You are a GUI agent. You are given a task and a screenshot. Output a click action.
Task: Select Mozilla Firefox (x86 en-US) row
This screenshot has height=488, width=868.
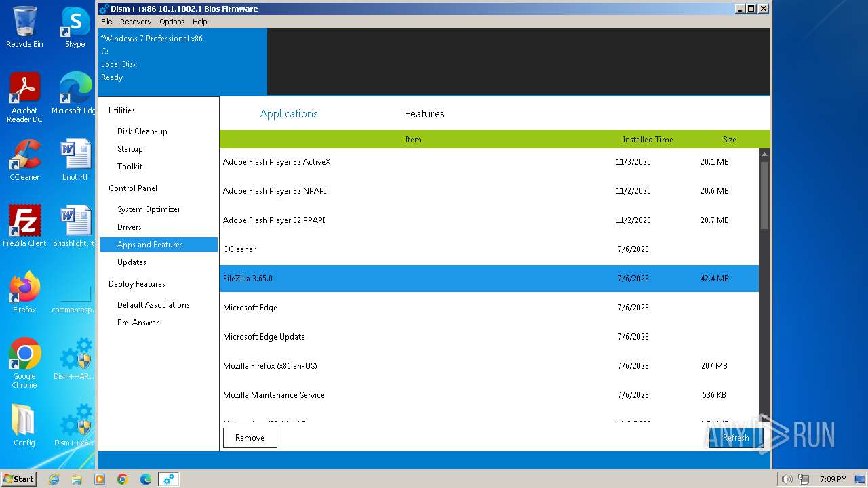[x=489, y=366]
